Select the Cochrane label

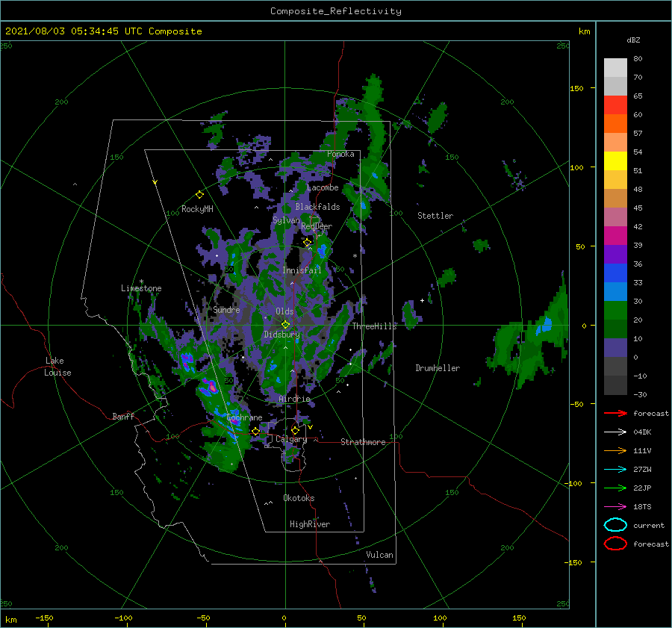[x=244, y=417]
